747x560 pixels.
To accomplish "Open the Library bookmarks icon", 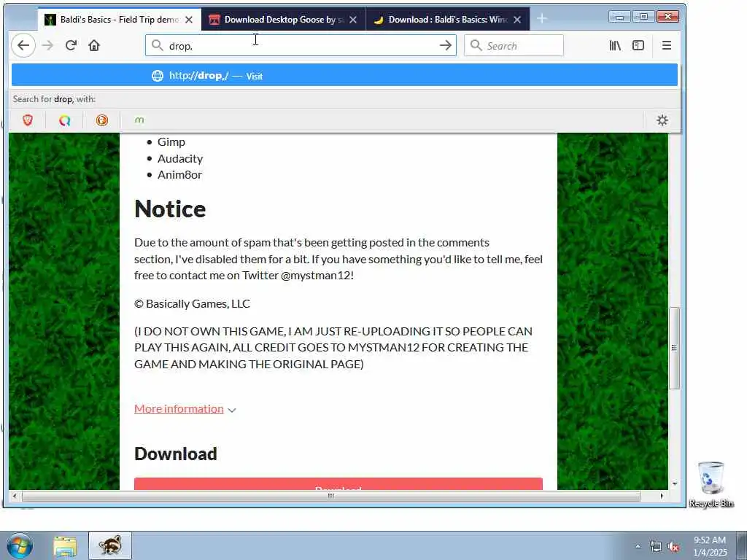I will pyautogui.click(x=615, y=46).
